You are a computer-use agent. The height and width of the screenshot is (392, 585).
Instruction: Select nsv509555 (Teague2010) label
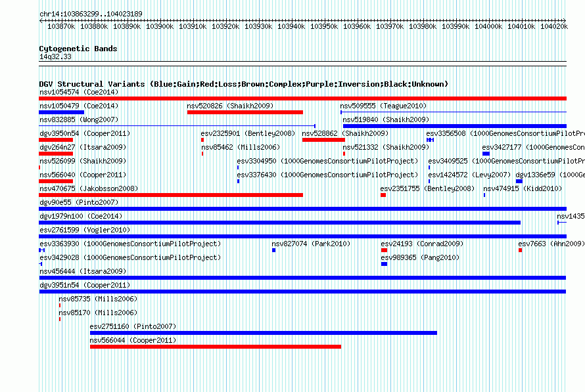click(383, 106)
